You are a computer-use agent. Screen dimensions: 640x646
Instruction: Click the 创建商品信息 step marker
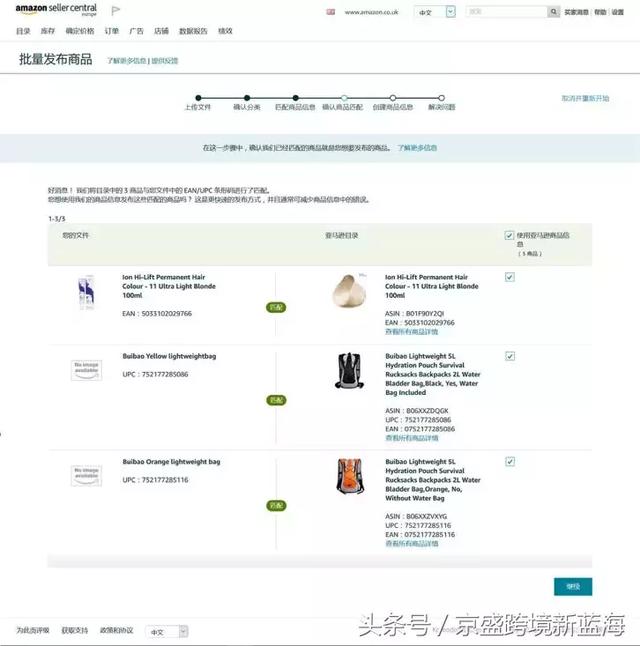coord(393,98)
